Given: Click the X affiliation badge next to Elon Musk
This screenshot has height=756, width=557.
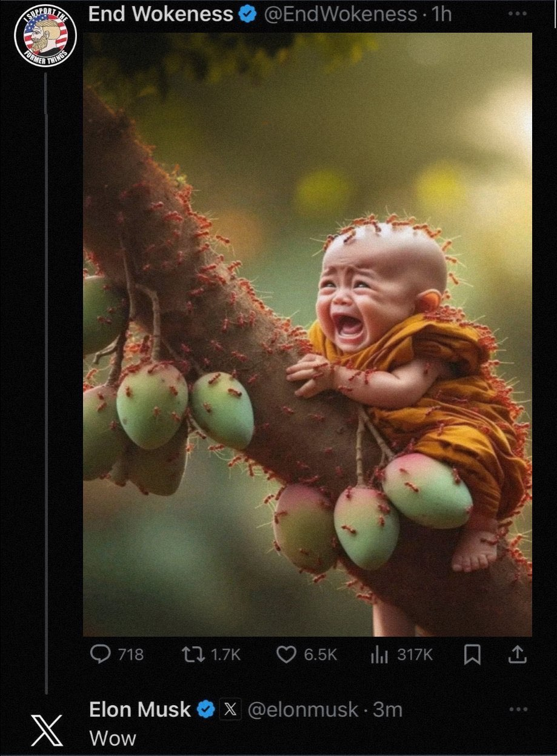Looking at the screenshot, I should 230,709.
